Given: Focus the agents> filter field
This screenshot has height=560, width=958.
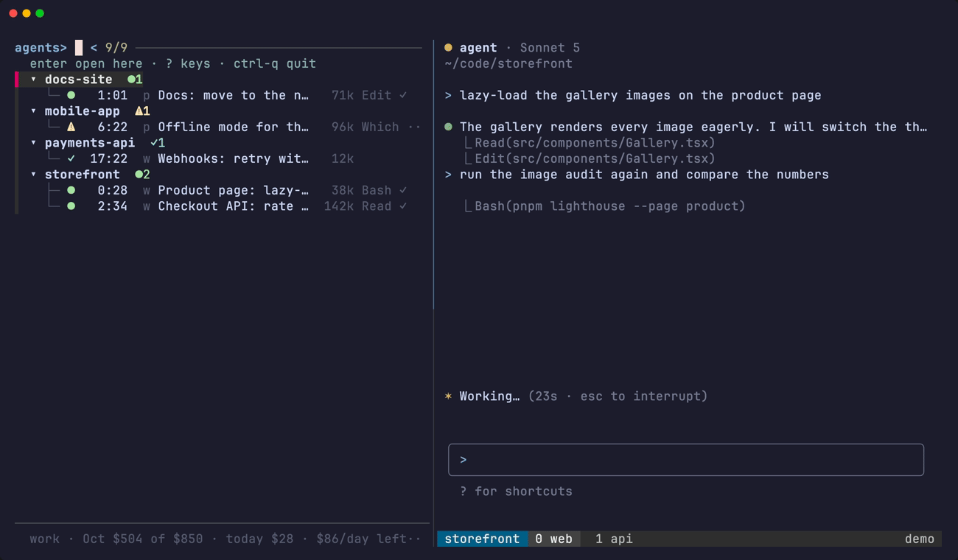Looking at the screenshot, I should pyautogui.click(x=79, y=48).
